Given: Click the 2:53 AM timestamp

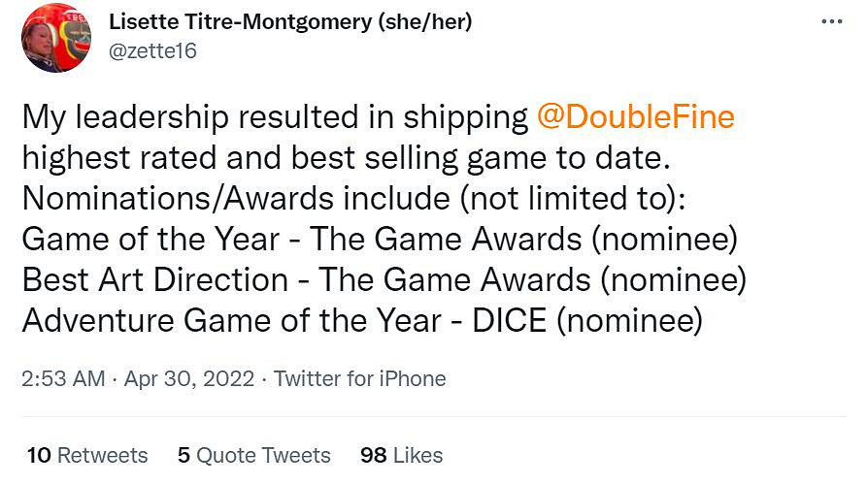Looking at the screenshot, I should click(x=62, y=378).
